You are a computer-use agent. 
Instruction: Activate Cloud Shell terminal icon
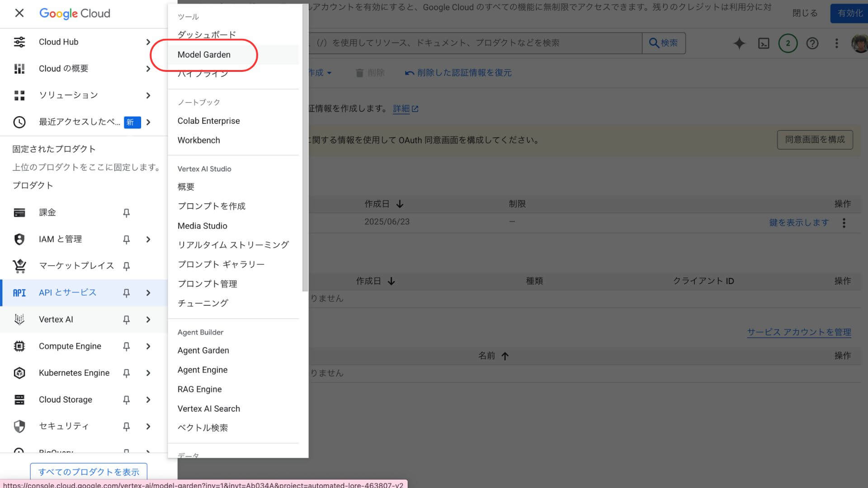pos(764,43)
